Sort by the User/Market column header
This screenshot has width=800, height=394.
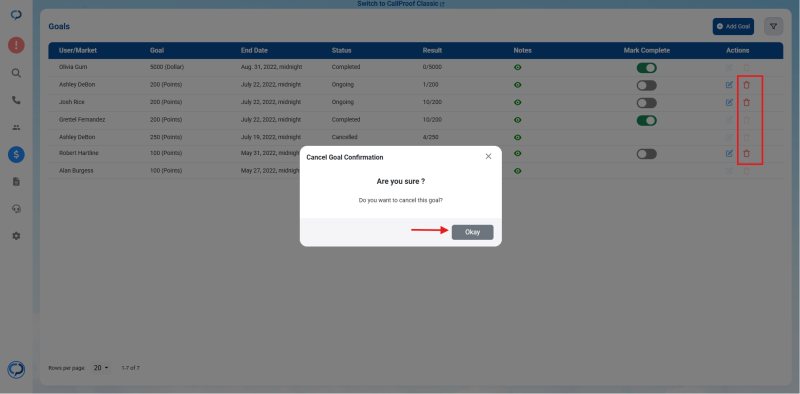[x=78, y=51]
